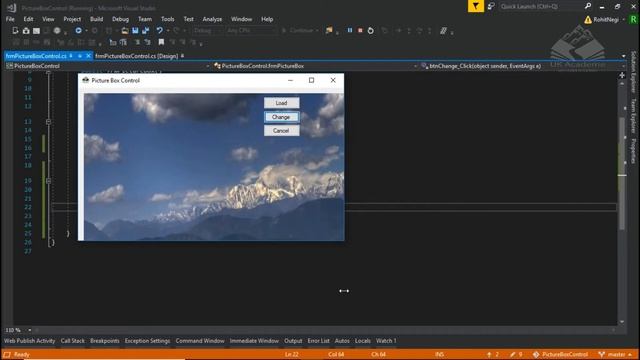Click the split editor icon above scrollbar
Viewport: 640px width, 360px height.
tap(622, 75)
